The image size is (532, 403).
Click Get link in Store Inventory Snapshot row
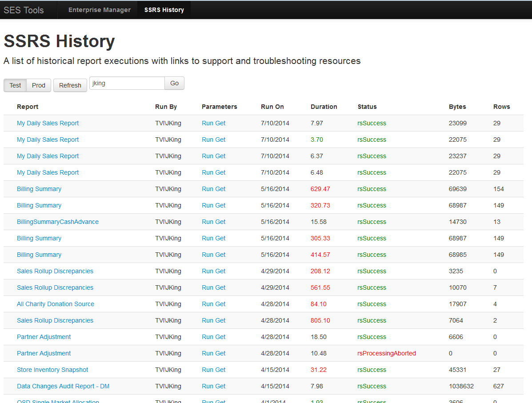pyautogui.click(x=220, y=370)
